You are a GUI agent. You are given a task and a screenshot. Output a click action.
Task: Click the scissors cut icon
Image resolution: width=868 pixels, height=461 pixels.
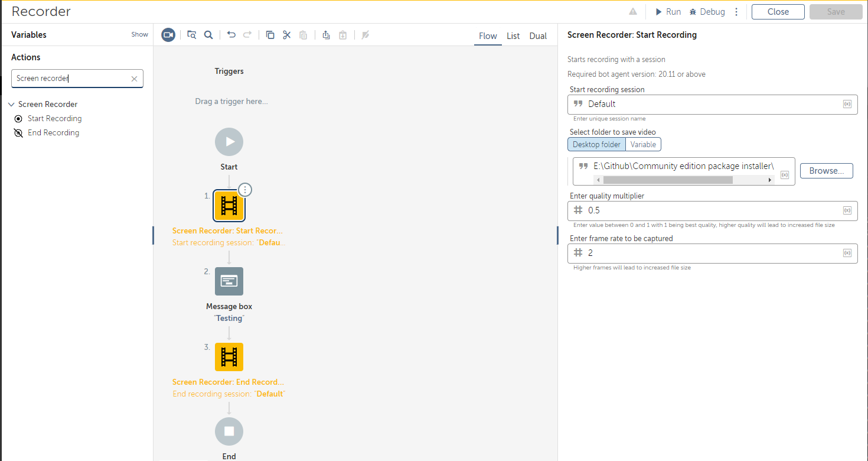tap(287, 35)
